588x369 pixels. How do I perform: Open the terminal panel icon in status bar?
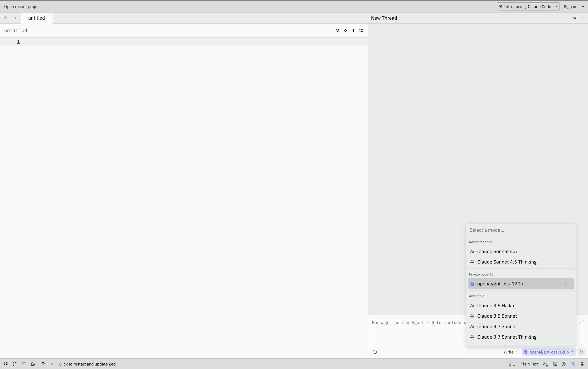pos(555,364)
